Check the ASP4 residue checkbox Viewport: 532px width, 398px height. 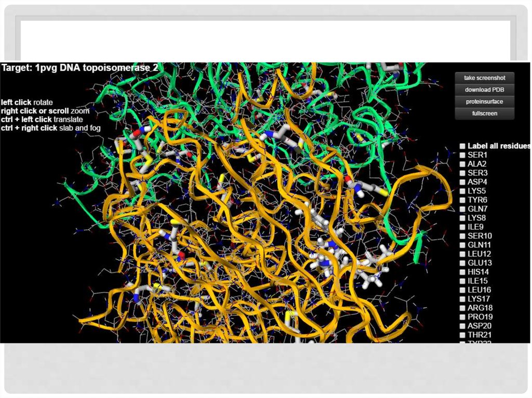pyautogui.click(x=462, y=182)
